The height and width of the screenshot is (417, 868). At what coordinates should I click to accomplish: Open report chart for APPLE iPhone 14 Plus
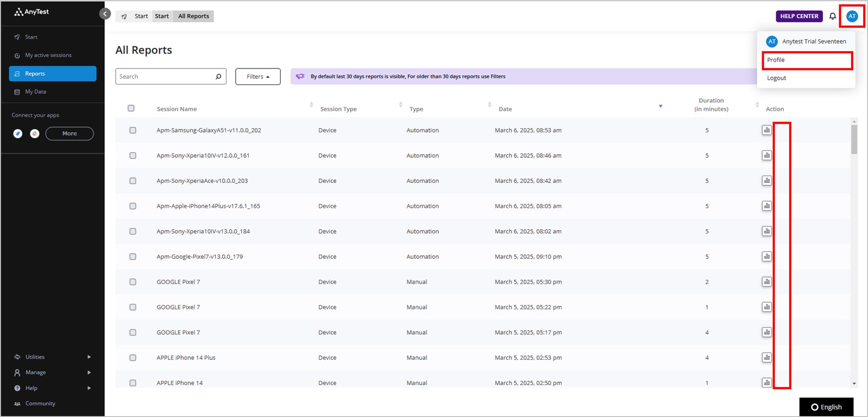click(767, 357)
